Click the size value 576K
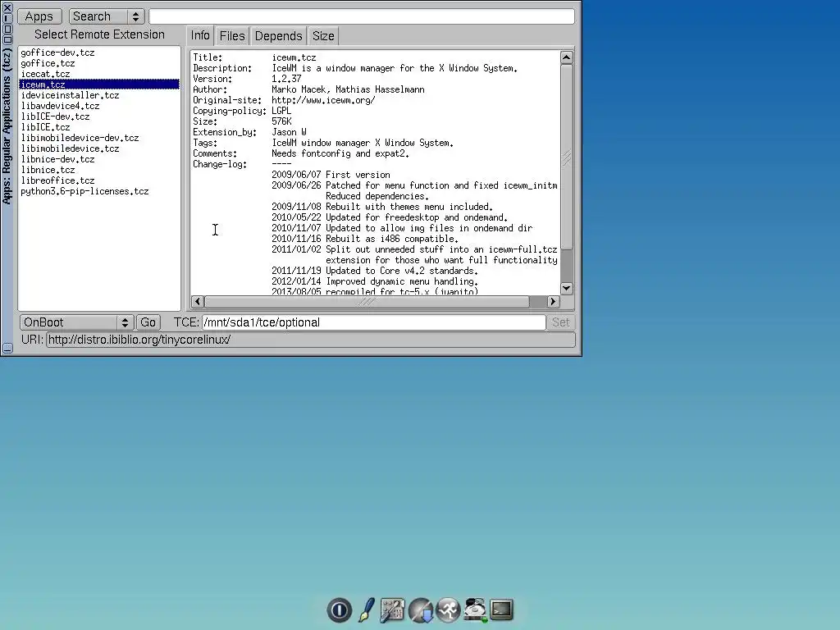 tap(282, 121)
